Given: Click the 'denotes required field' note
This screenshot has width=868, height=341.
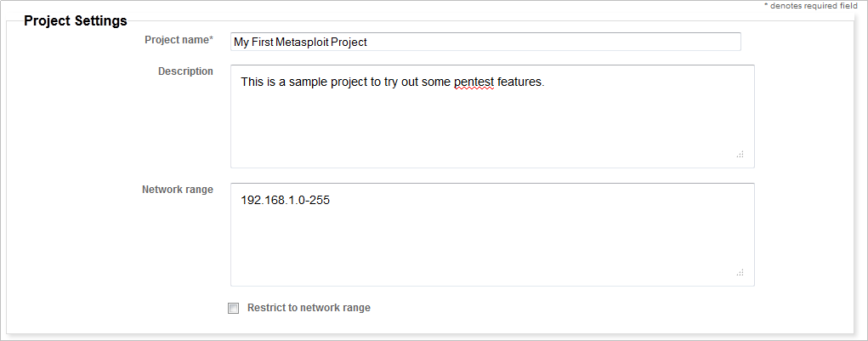Looking at the screenshot, I should point(812,6).
